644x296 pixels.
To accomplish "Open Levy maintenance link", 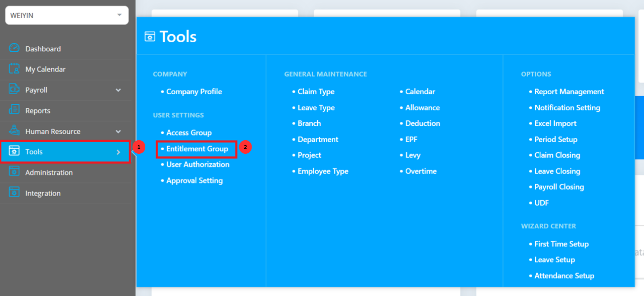I will [413, 155].
